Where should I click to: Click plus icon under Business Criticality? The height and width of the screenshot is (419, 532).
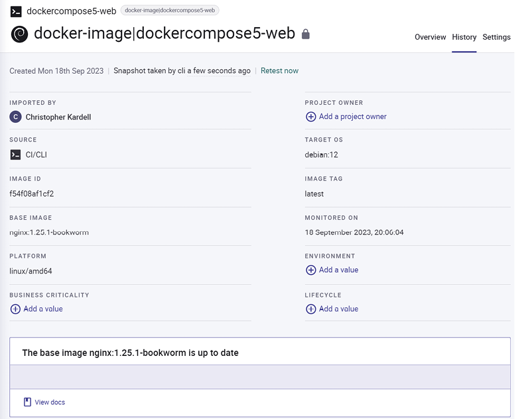coord(15,309)
